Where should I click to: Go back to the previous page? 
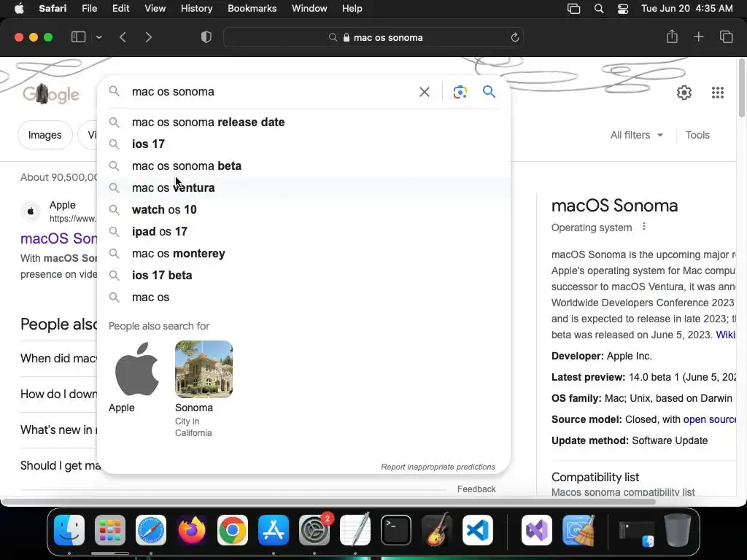tap(123, 37)
